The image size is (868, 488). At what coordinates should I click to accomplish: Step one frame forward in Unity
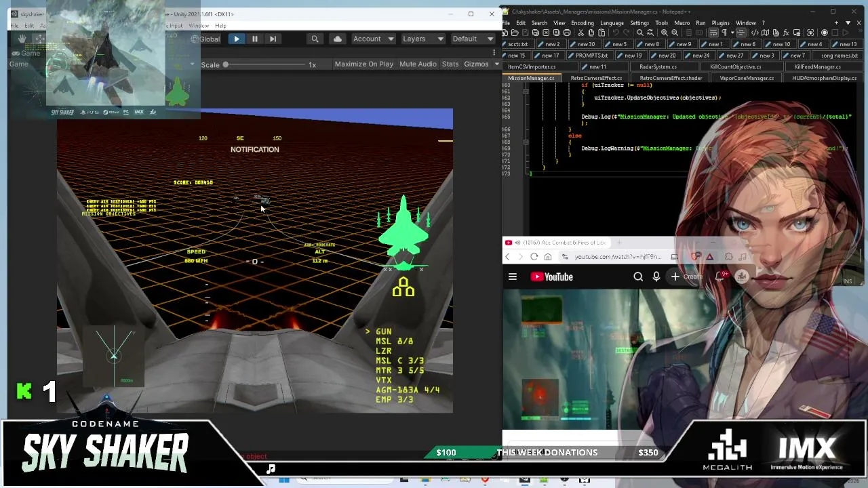273,39
